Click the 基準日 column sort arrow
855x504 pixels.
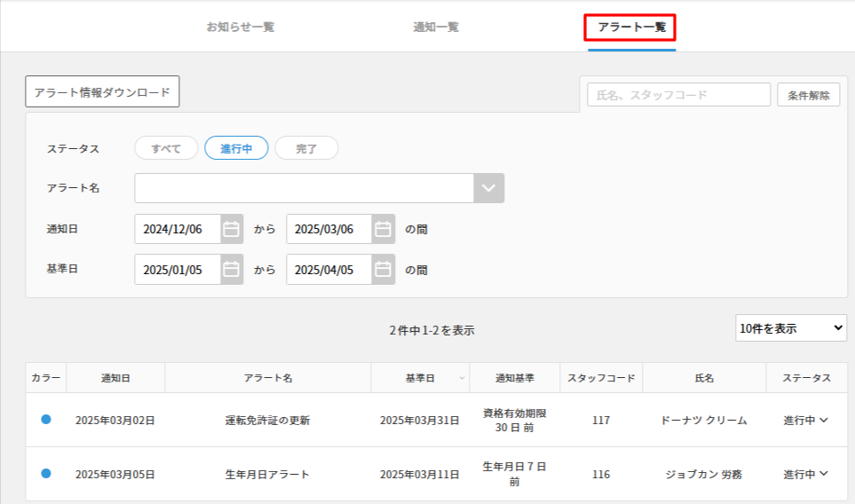coord(461,379)
